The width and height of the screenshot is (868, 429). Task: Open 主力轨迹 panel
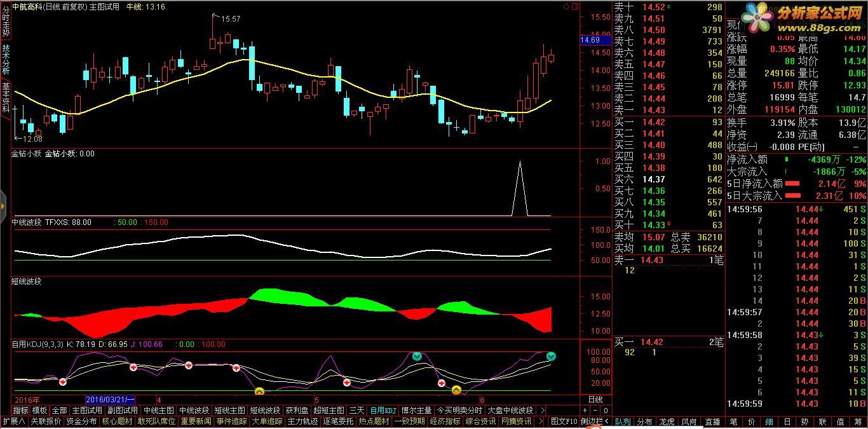coord(302,421)
